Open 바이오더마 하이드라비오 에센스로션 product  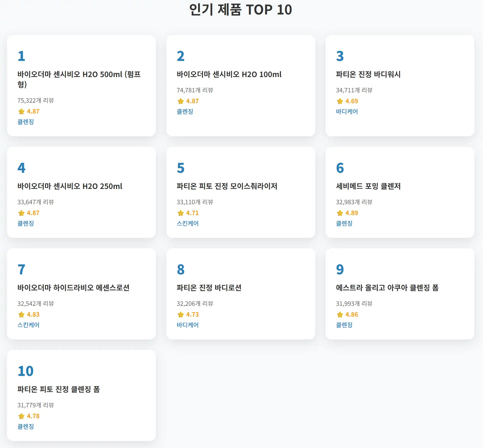73,288
